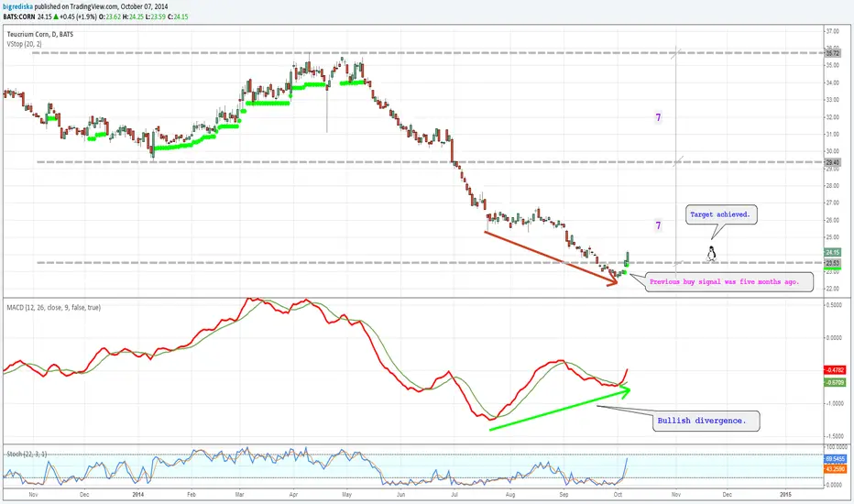Screen dimensions: 854x504
Task: Click the 29.40 price level label
Action: click(833, 162)
